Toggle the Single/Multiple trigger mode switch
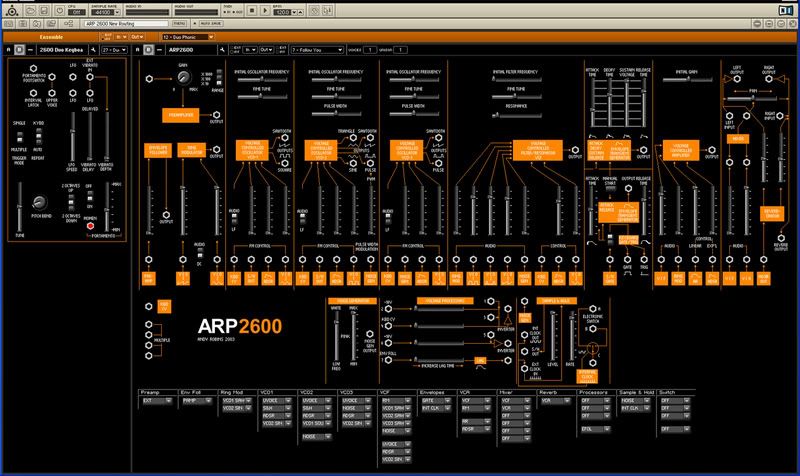Viewport: 800px width, 476px height. (x=20, y=137)
